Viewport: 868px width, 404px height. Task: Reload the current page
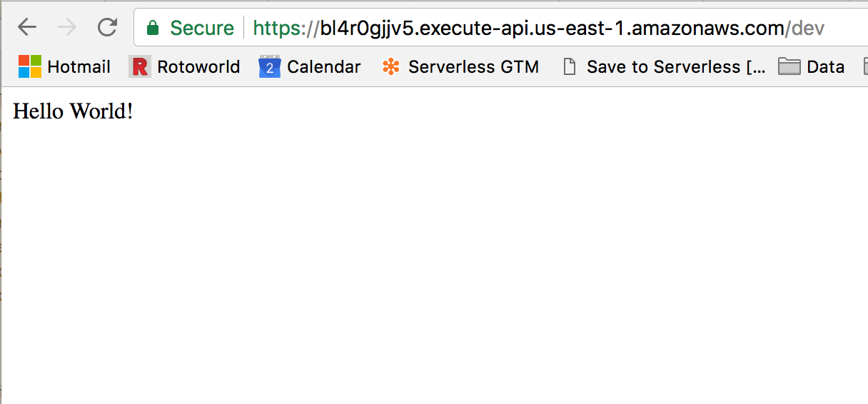pyautogui.click(x=107, y=28)
